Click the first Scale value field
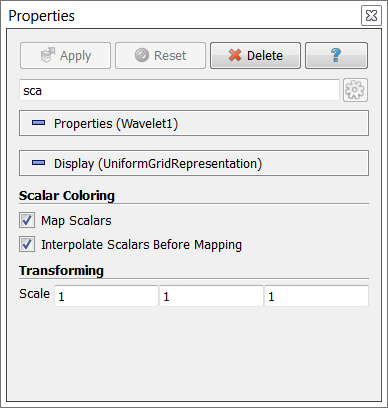The image size is (388, 408). [x=106, y=296]
